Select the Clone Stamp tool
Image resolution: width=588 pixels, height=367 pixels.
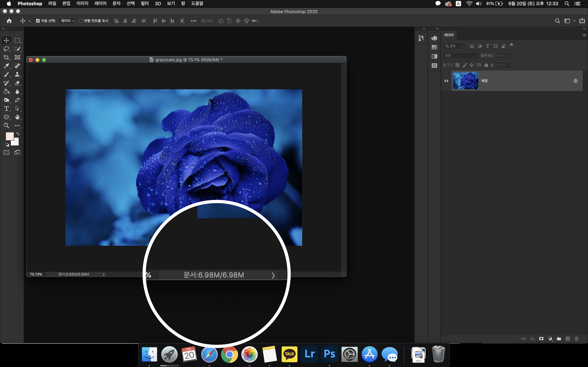point(17,74)
